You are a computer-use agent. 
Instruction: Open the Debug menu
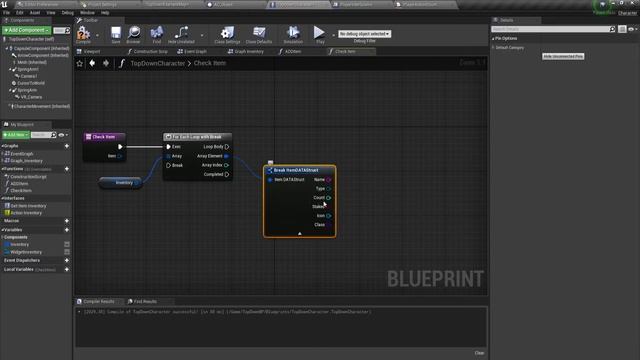click(67, 13)
